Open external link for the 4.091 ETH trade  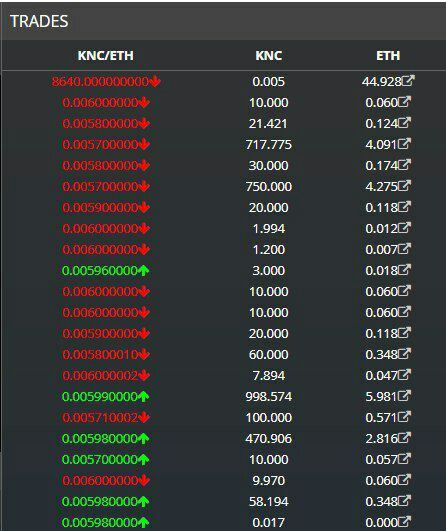[x=404, y=144]
